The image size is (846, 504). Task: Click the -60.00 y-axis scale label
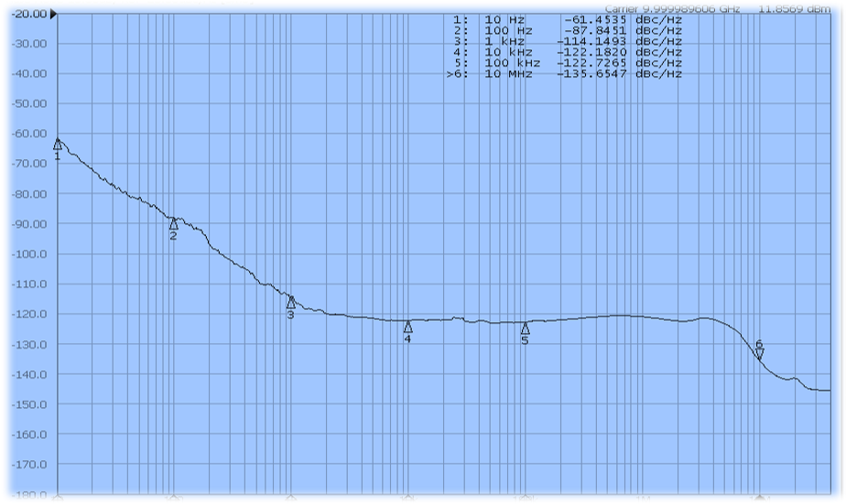click(27, 134)
